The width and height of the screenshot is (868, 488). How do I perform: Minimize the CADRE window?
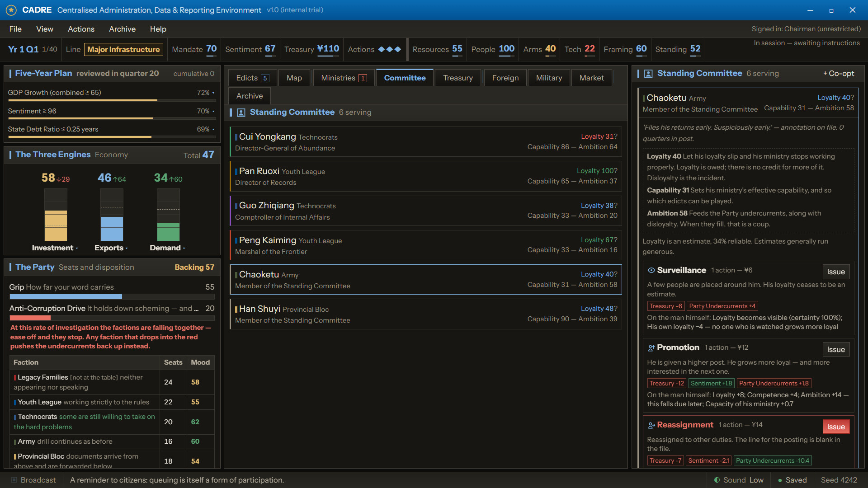[810, 10]
